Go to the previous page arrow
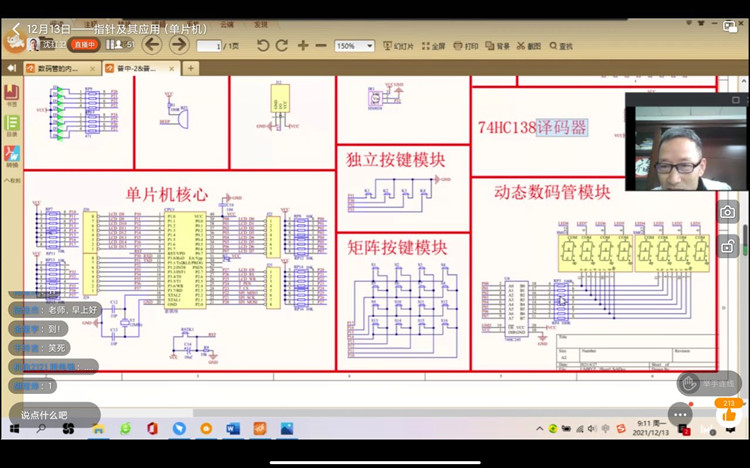This screenshot has width=750, height=468. [152, 45]
